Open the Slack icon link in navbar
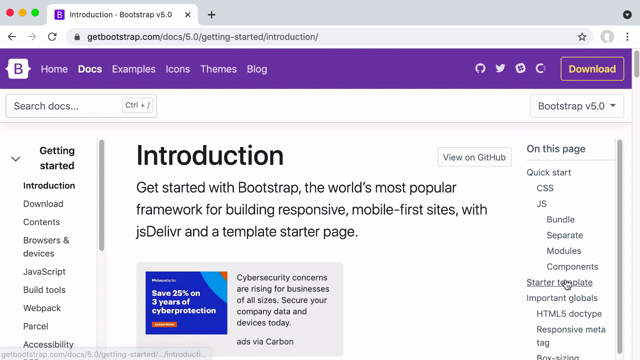Screen dimensions: 640x360 (520, 68)
